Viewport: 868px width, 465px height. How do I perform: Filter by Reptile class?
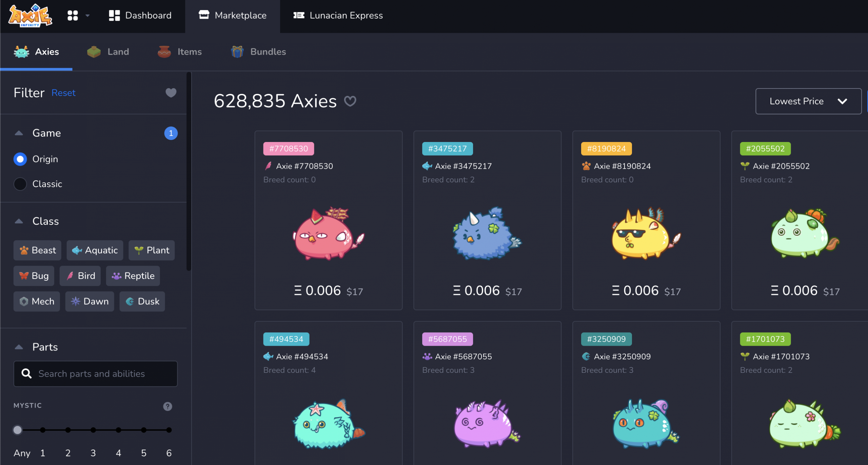(133, 276)
